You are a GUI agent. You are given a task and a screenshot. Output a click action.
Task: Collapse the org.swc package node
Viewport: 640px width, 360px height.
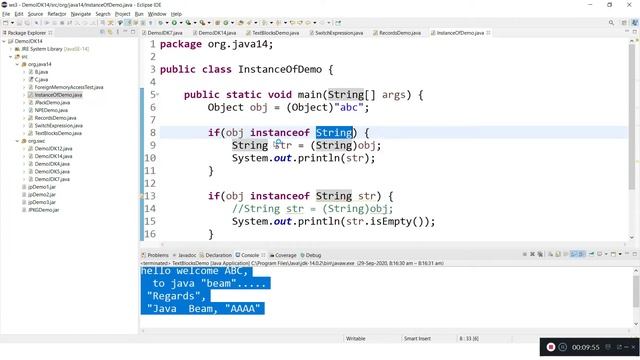18,141
